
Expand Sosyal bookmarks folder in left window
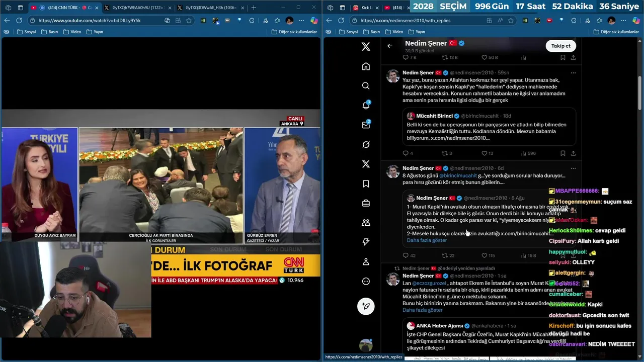(x=26, y=32)
